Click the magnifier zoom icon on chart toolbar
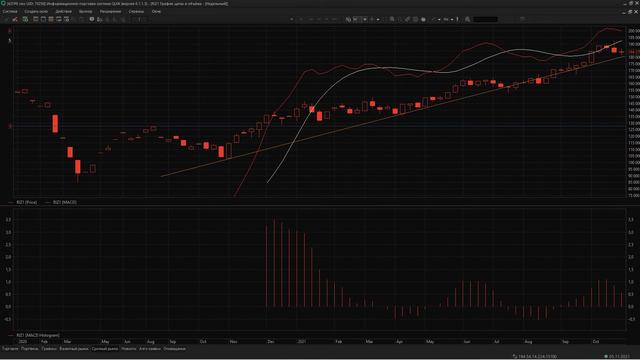The height and width of the screenshot is (360, 640). tap(392, 19)
